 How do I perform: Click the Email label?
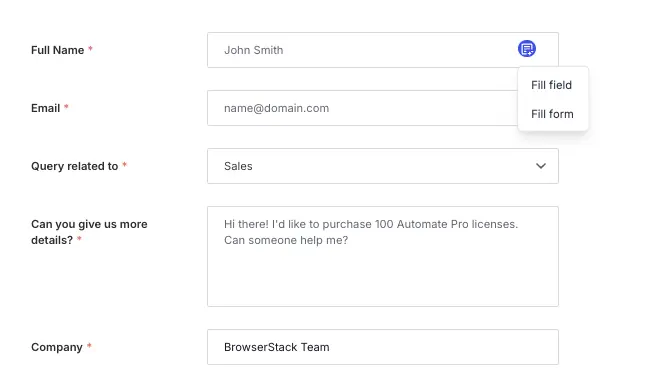45,108
